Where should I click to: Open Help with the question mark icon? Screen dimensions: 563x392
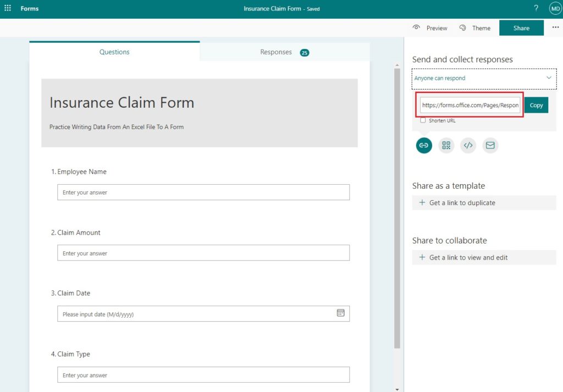click(x=536, y=8)
